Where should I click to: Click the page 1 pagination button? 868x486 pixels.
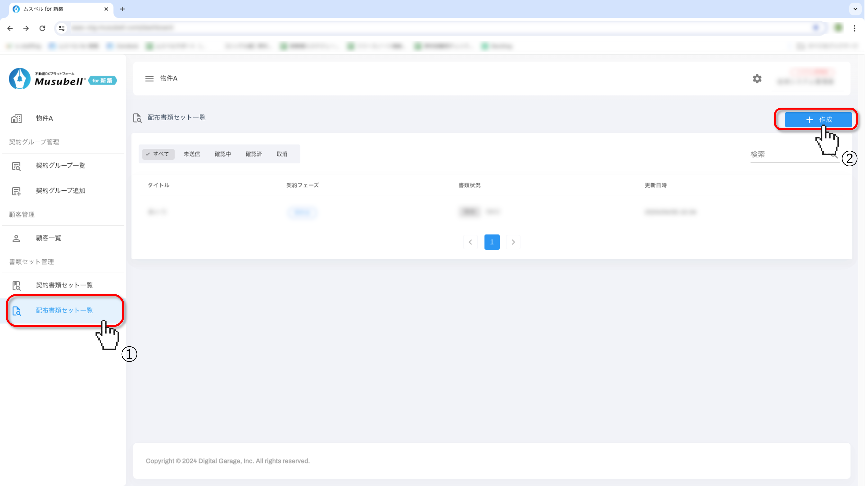click(492, 242)
